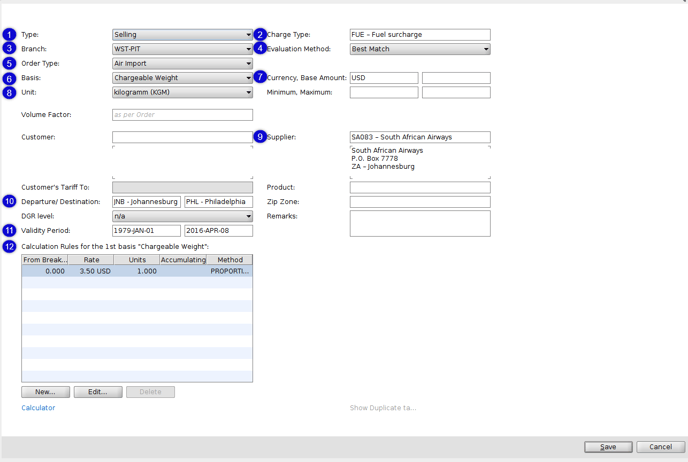Click the Method column header
Viewport: 688px width, 462px height.
tap(229, 260)
